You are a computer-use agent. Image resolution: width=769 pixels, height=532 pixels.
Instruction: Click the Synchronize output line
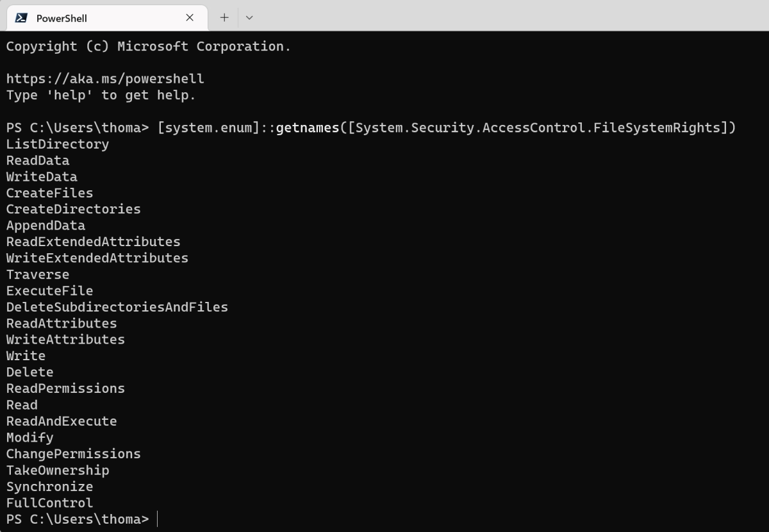coord(49,486)
